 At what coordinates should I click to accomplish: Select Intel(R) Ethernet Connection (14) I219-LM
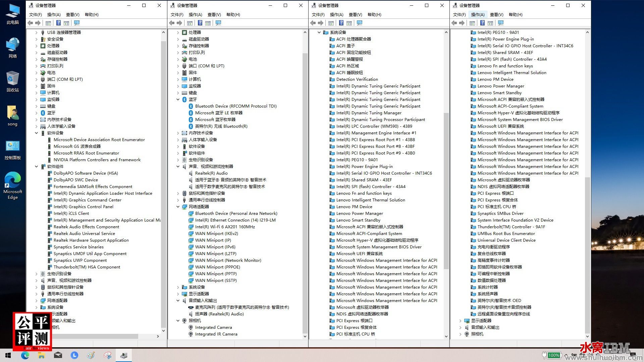(235, 220)
